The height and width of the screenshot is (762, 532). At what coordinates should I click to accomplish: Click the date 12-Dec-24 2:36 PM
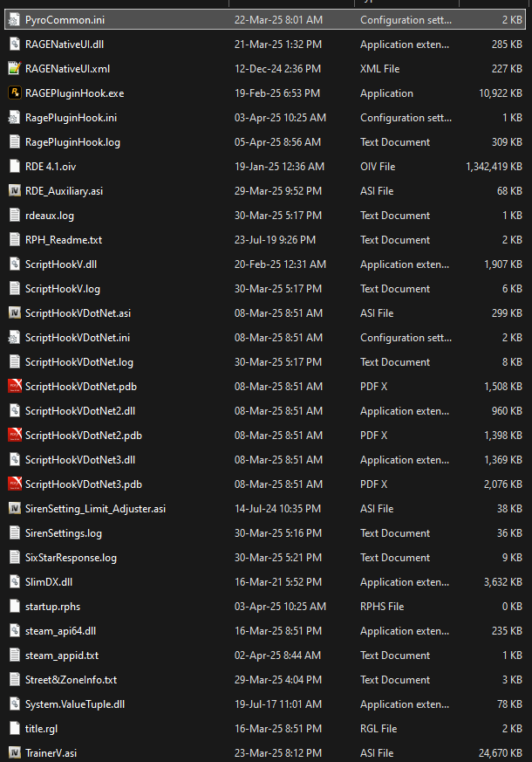pyautogui.click(x=277, y=69)
